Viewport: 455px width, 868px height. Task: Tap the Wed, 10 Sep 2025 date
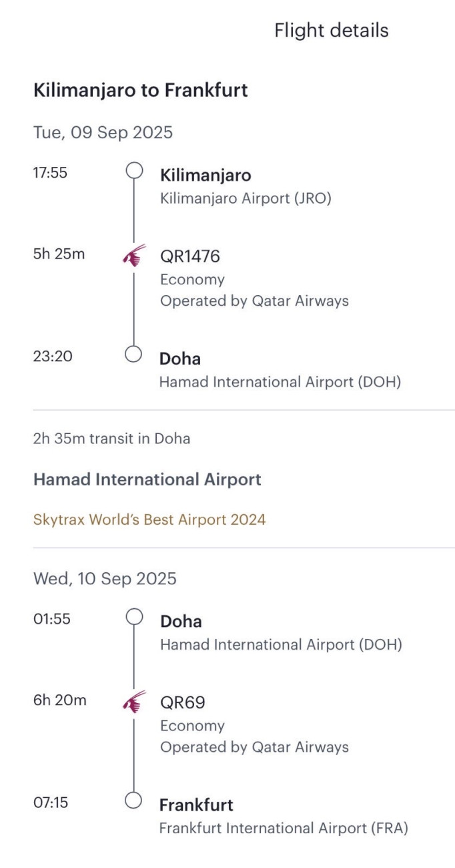(105, 578)
